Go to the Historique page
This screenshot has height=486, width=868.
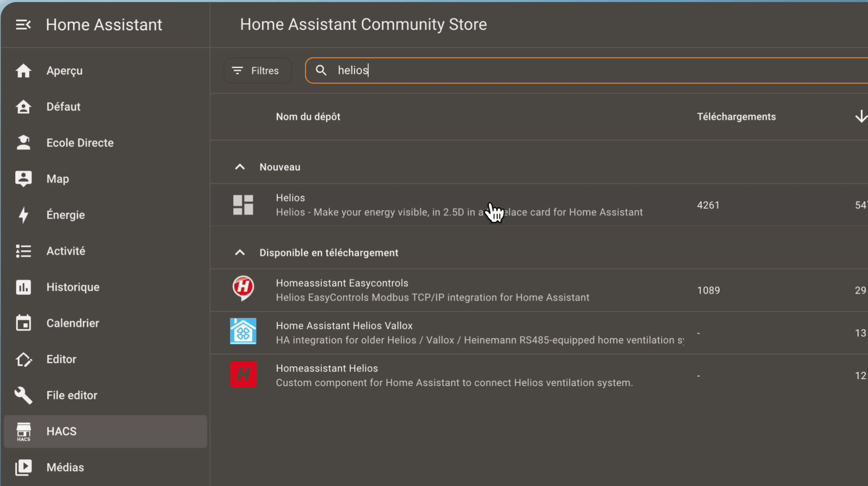[x=105, y=287]
